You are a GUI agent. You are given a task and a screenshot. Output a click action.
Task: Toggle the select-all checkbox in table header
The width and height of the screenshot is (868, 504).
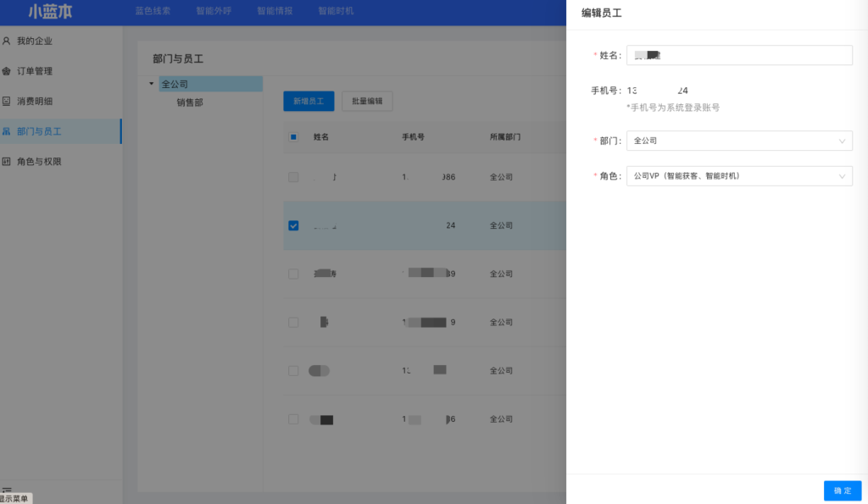pyautogui.click(x=293, y=136)
